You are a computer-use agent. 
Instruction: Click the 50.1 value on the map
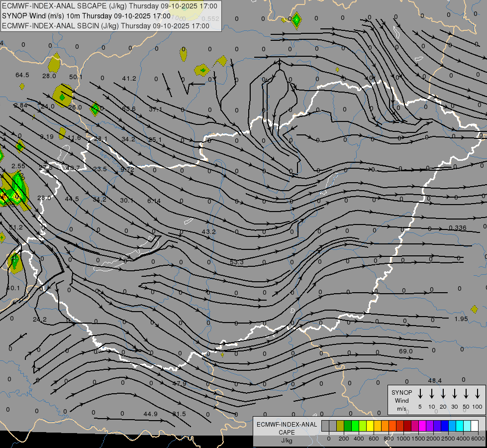tap(76, 77)
